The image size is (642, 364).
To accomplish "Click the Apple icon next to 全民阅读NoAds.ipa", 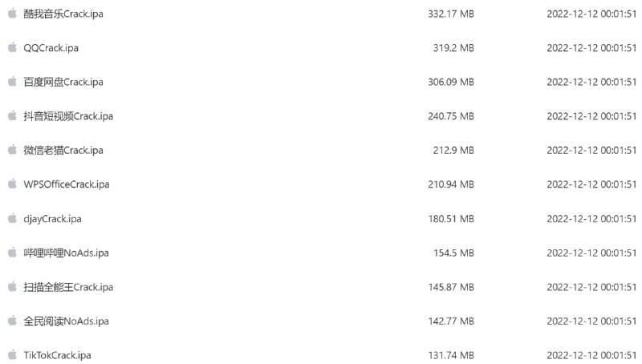I will click(12, 321).
